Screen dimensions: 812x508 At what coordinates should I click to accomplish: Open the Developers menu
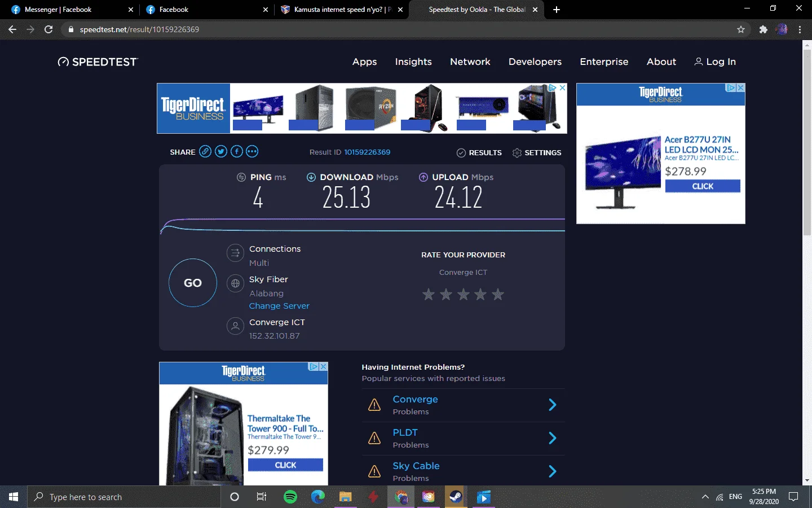point(535,62)
